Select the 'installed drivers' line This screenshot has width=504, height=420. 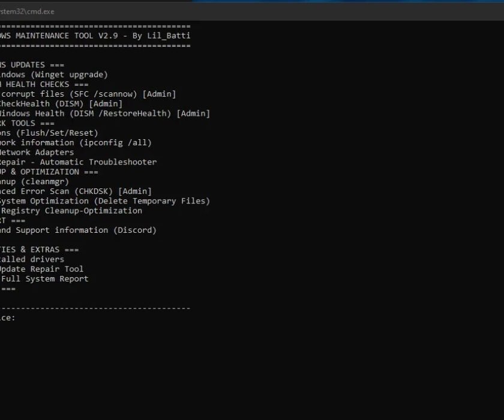tap(32, 259)
